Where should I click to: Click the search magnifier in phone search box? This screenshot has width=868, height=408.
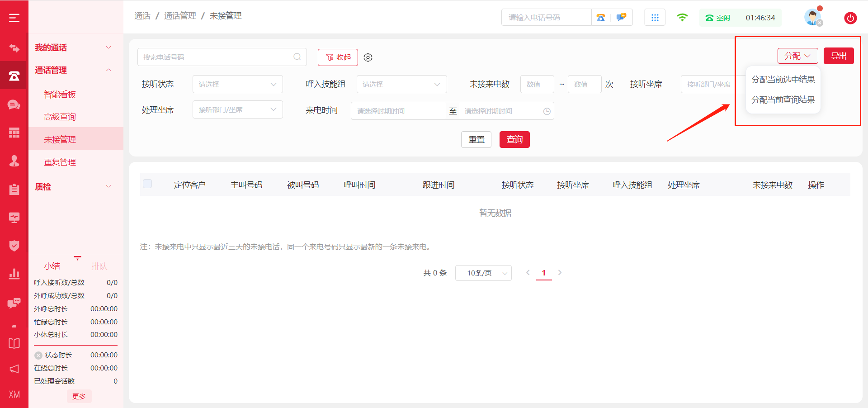coord(297,57)
